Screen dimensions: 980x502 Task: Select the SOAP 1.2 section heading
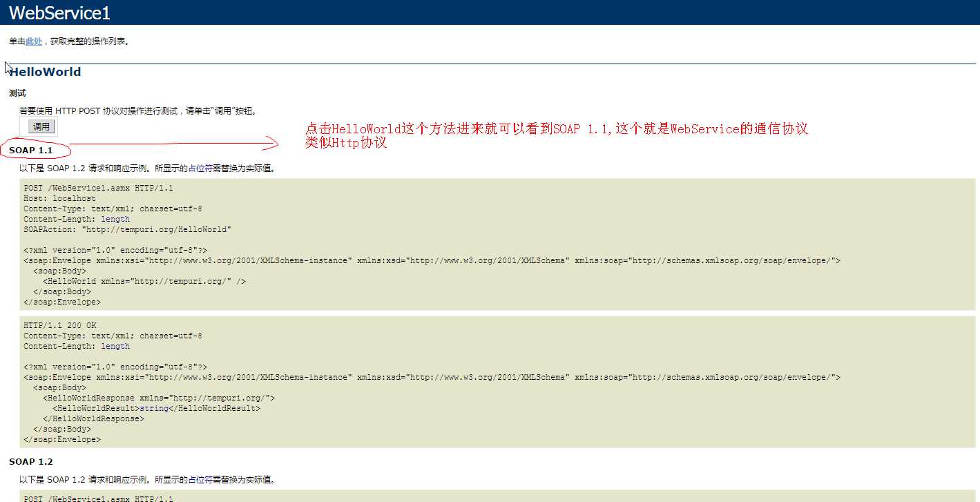31,461
